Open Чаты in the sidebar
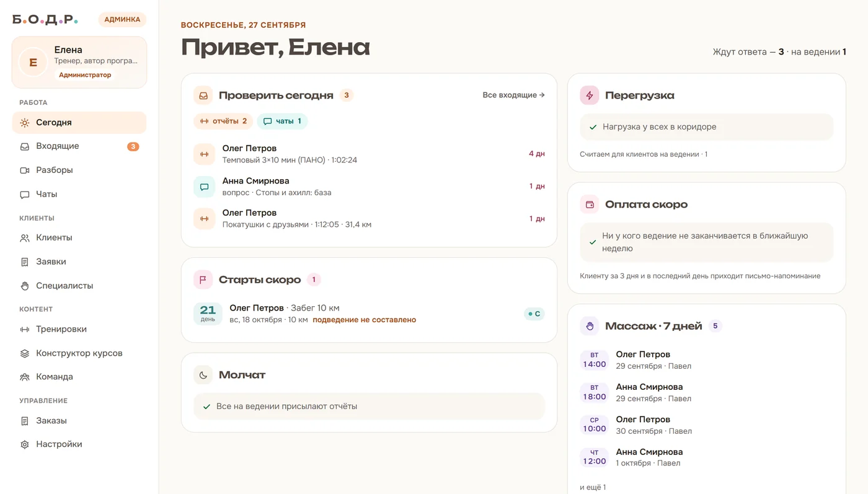The width and height of the screenshot is (868, 494). click(x=79, y=194)
